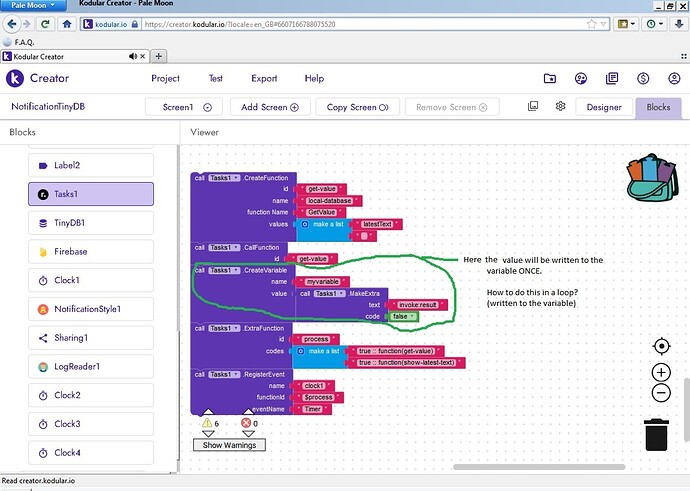Click the Add Screen button
Viewport: 690px width, 491px height.
270,107
